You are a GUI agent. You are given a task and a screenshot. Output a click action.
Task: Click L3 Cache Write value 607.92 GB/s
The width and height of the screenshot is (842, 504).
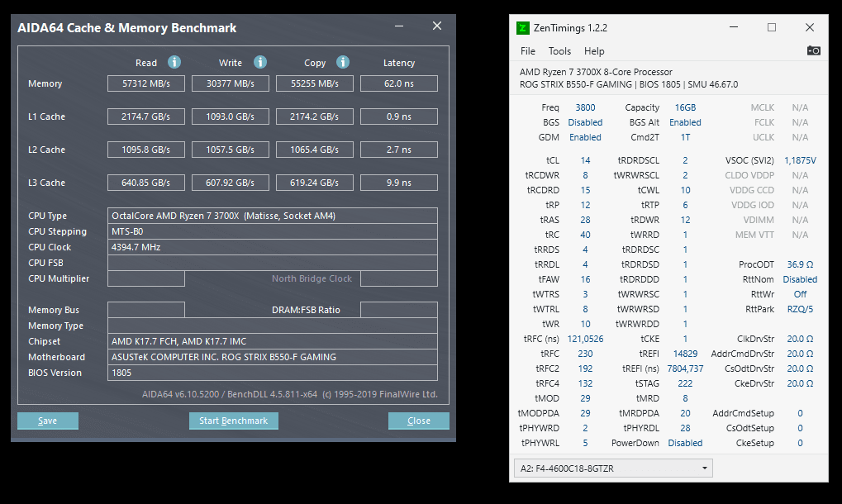tap(231, 183)
